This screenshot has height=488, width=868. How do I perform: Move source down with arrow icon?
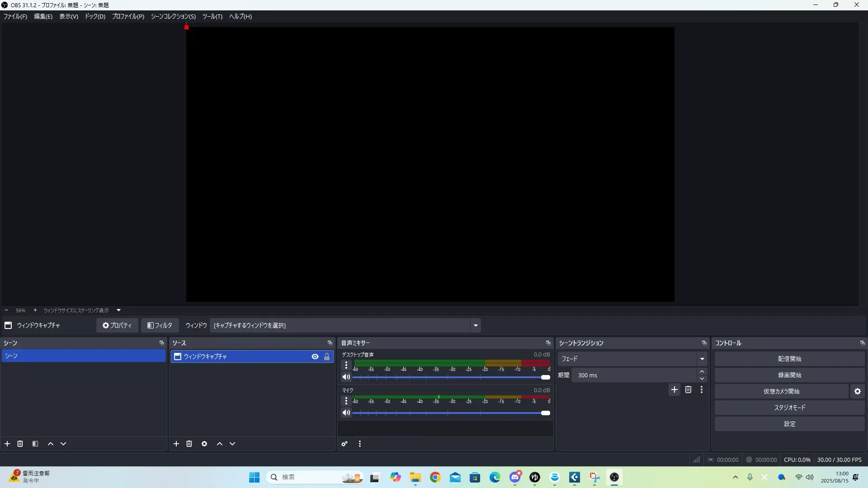232,444
